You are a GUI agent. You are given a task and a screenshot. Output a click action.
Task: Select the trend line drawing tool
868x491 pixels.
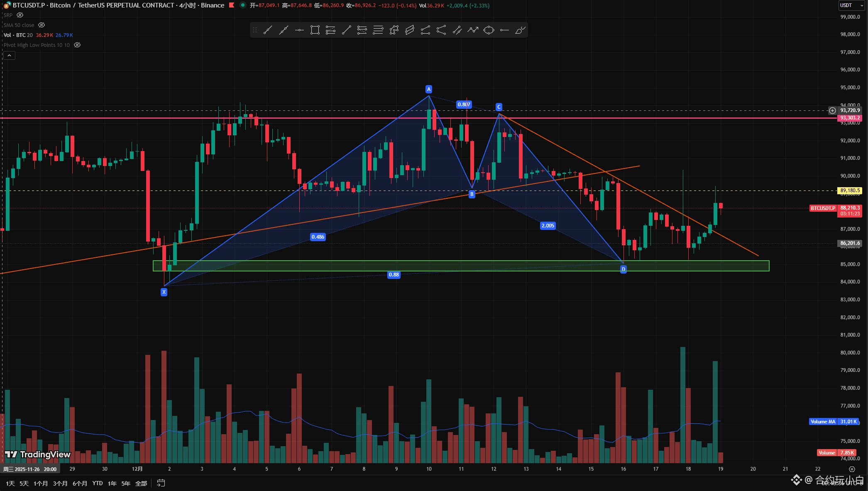tap(268, 30)
